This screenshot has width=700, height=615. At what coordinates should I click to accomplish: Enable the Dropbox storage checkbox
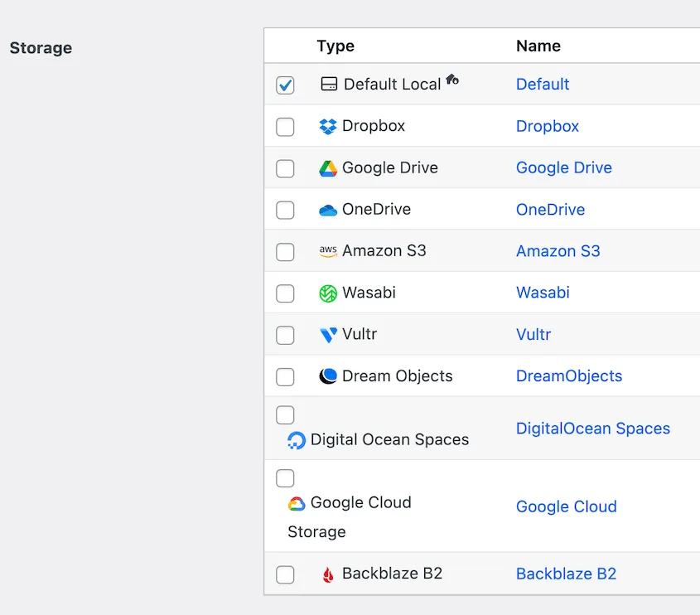pos(285,127)
